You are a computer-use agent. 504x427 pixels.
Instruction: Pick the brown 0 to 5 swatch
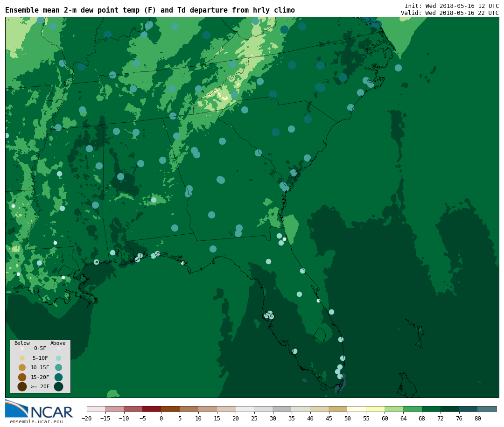pyautogui.click(x=171, y=409)
